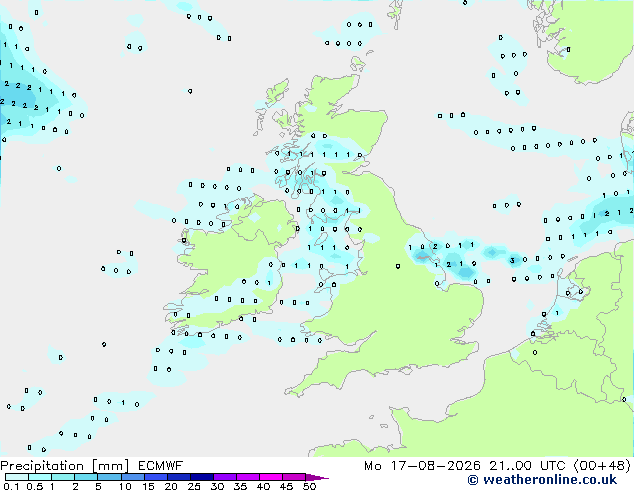Click the 5–10 mm legend color swatch
The image size is (634, 490).
[109, 477]
